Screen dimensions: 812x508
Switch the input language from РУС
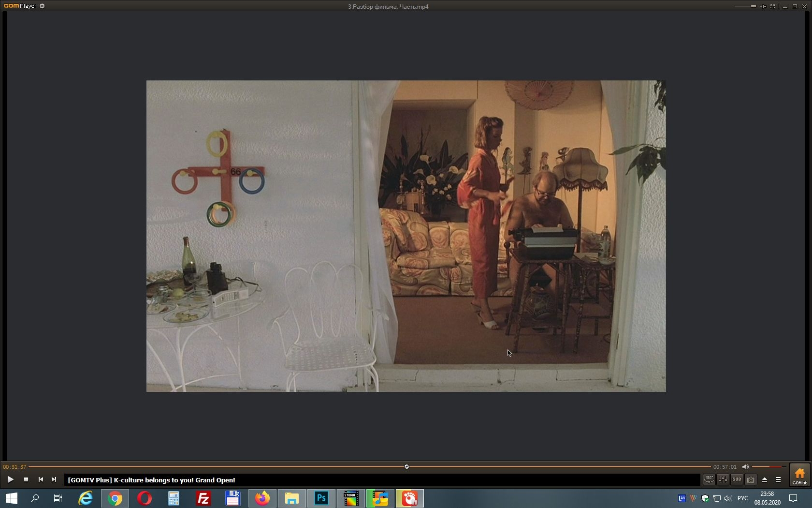tap(743, 498)
